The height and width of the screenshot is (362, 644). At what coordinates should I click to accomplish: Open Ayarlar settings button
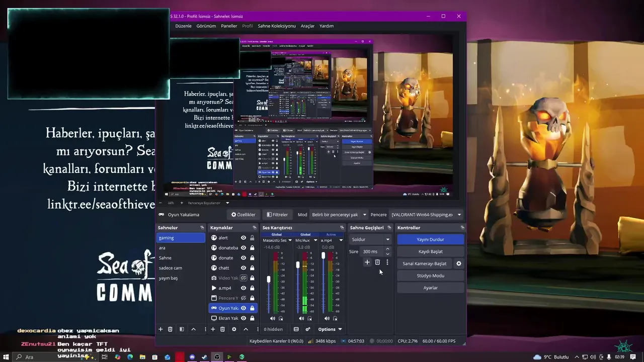[x=430, y=288]
